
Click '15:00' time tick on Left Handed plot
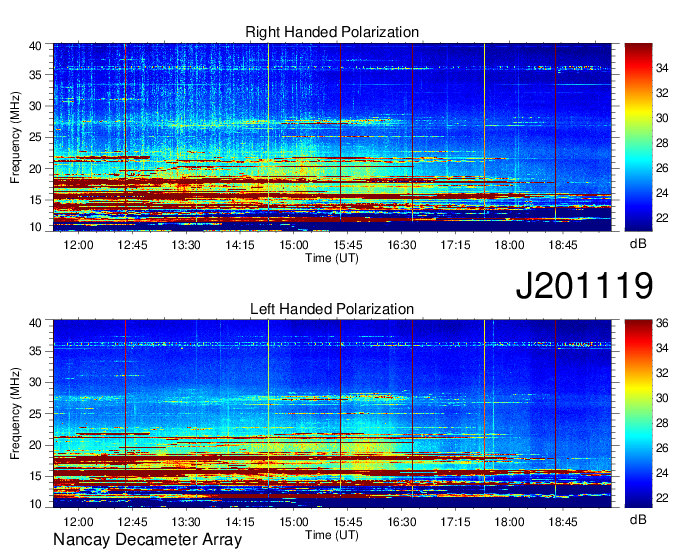(x=294, y=521)
